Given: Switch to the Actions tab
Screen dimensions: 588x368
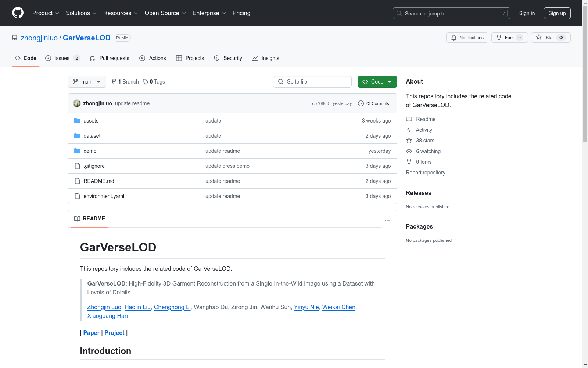Looking at the screenshot, I should click(153, 58).
